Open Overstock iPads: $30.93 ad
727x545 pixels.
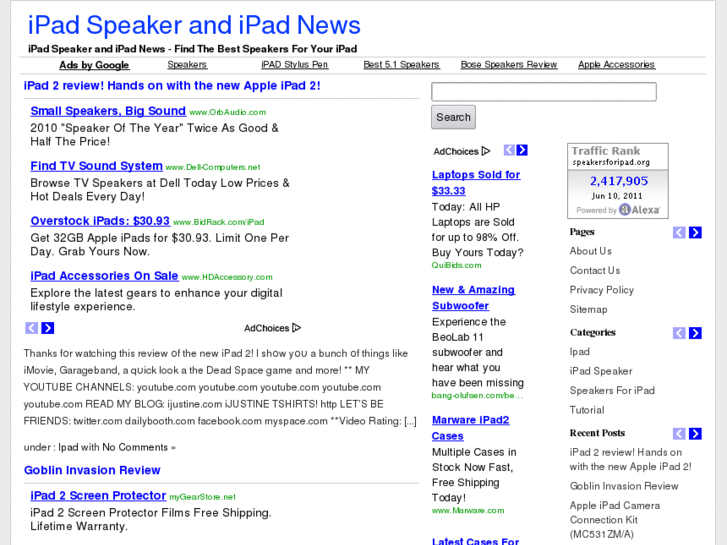(100, 221)
